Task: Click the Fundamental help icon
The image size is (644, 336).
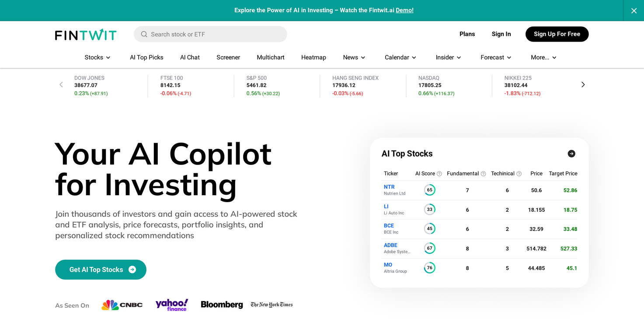Action: tap(483, 174)
